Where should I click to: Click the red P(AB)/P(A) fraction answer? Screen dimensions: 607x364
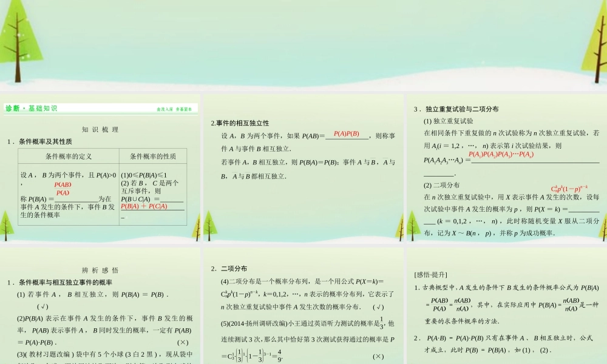click(x=63, y=189)
